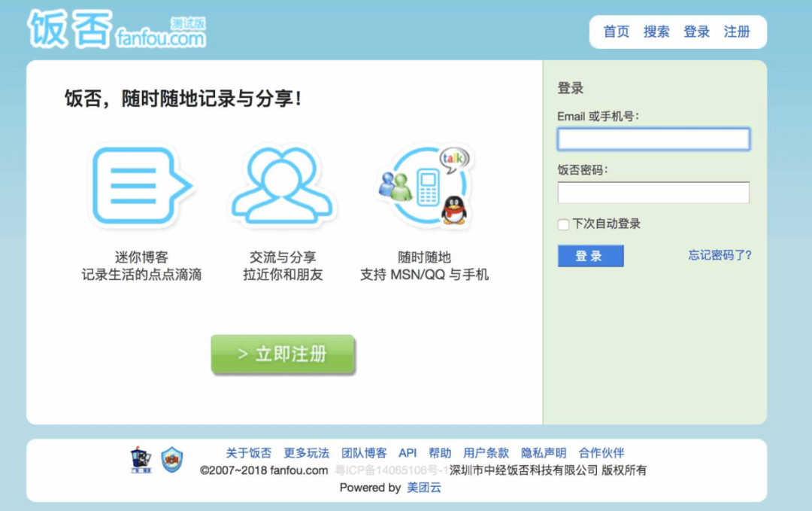Open the 美团云 link at the bottom
The width and height of the screenshot is (812, 511).
pyautogui.click(x=423, y=488)
